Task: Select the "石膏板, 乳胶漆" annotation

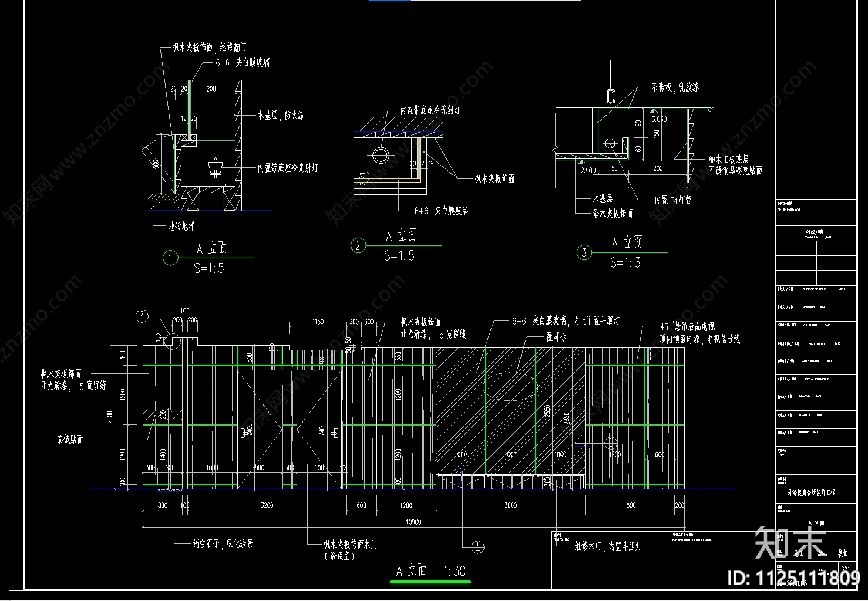Action: (x=675, y=87)
